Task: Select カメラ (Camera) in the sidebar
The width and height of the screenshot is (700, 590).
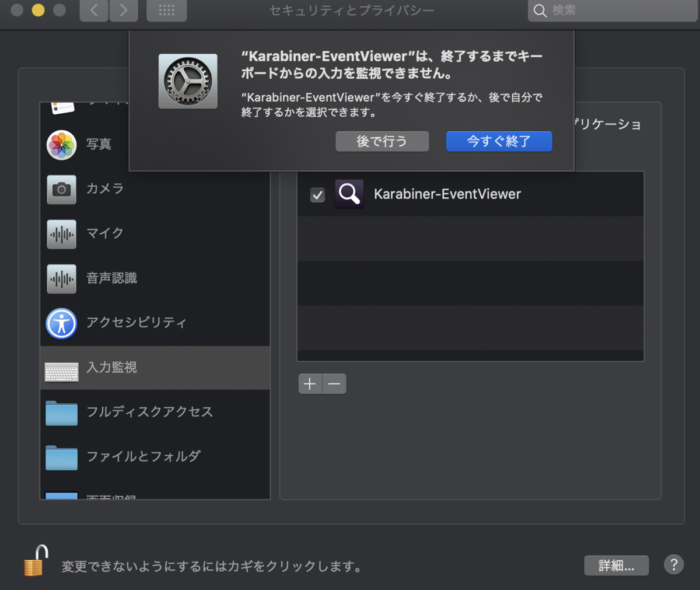Action: pyautogui.click(x=155, y=189)
